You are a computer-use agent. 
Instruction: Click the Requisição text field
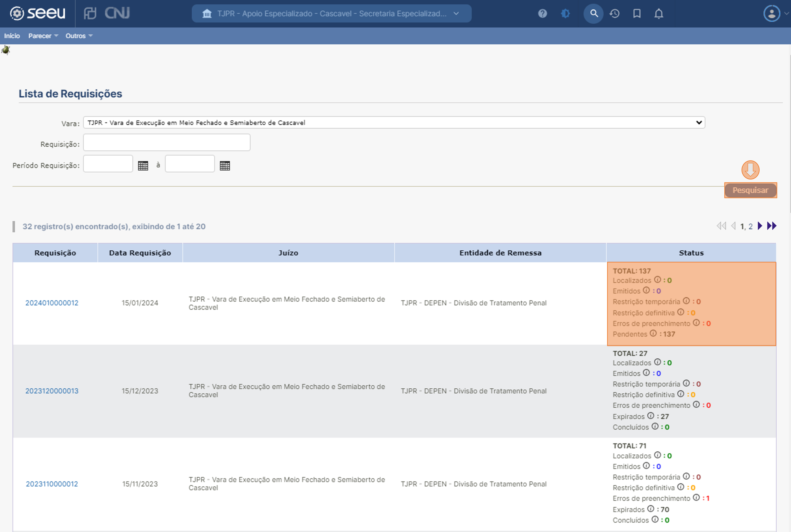pyautogui.click(x=167, y=143)
